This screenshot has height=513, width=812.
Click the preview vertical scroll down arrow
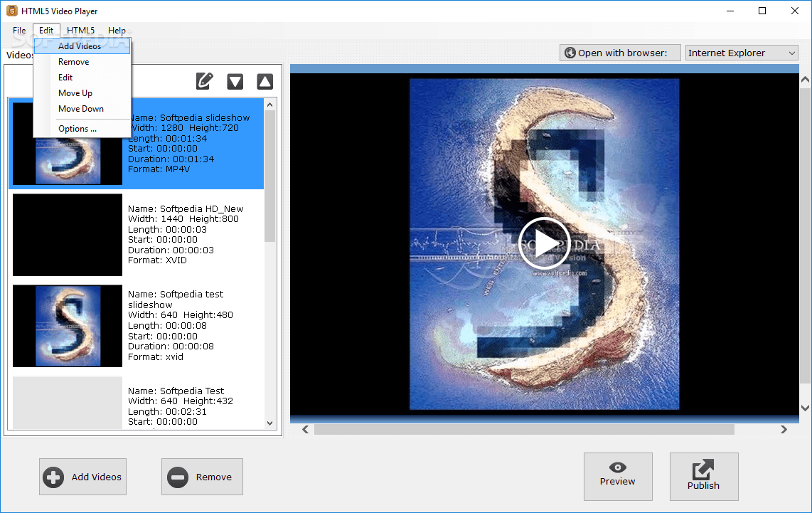coord(806,408)
